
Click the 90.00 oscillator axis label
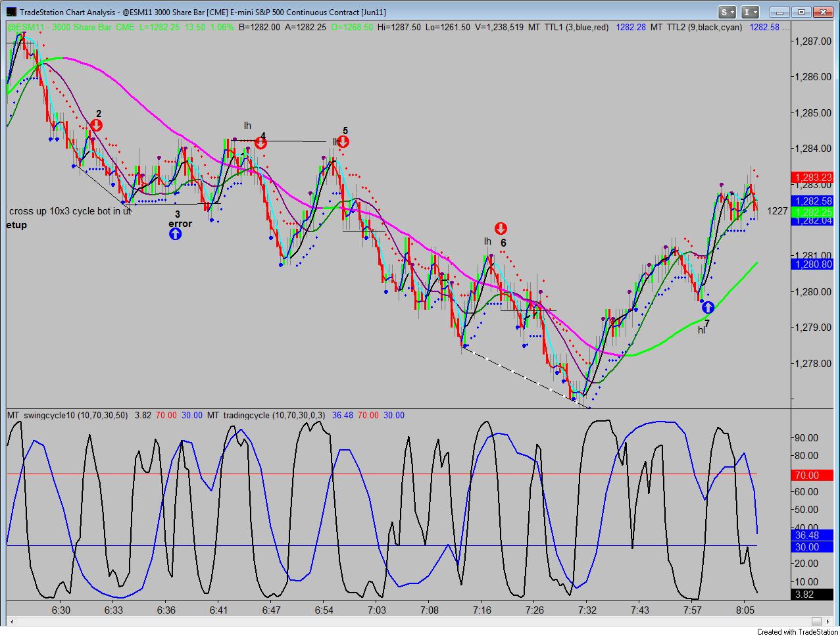click(807, 437)
